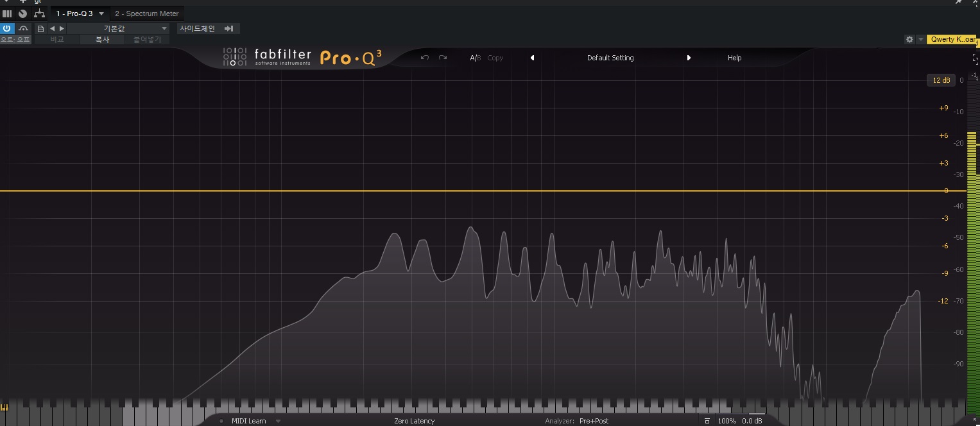Select the previous preset arrow beside Default Setting
This screenshot has height=426, width=980.
click(x=532, y=58)
